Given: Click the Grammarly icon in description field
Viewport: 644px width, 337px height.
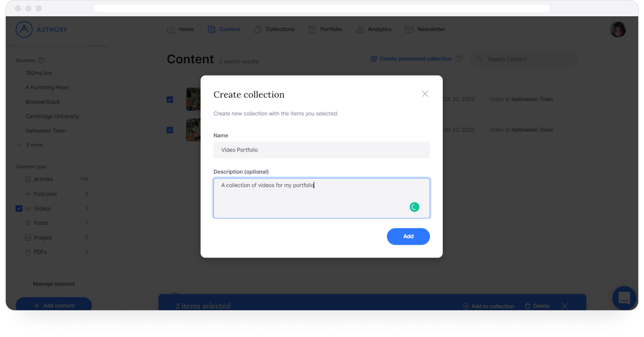Looking at the screenshot, I should pos(414,207).
